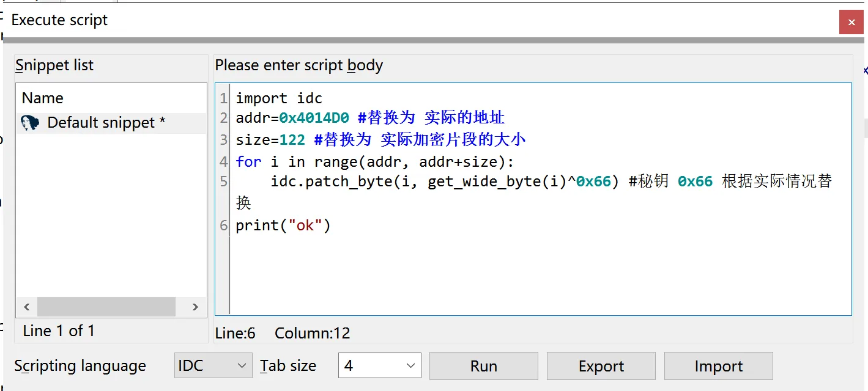Click the 'Please enter script body' label
Image resolution: width=868 pixels, height=391 pixels.
pos(299,65)
